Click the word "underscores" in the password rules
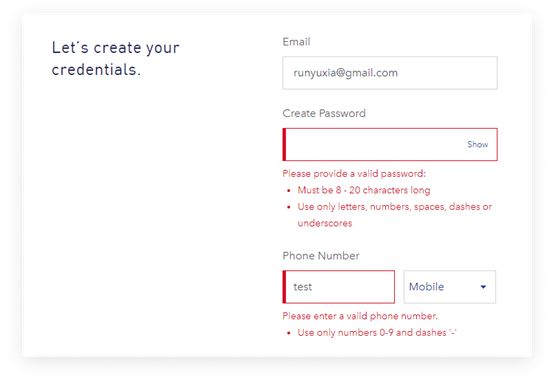Image resolution: width=554 pixels, height=386 pixels. click(x=325, y=223)
